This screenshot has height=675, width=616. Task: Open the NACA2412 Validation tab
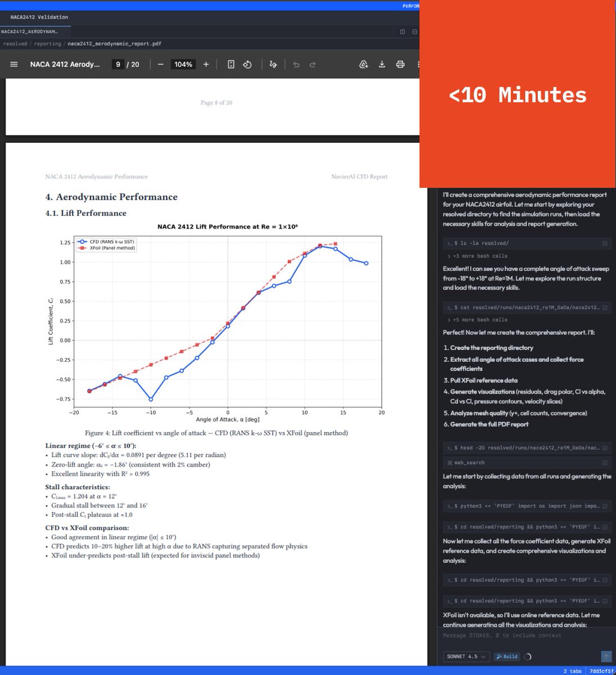tap(39, 17)
